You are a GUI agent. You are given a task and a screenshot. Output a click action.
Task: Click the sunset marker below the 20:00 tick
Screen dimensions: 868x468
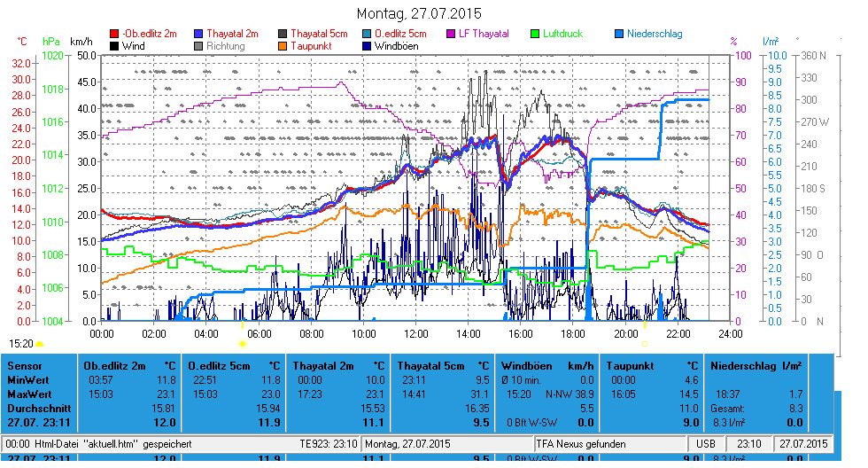coord(645,344)
